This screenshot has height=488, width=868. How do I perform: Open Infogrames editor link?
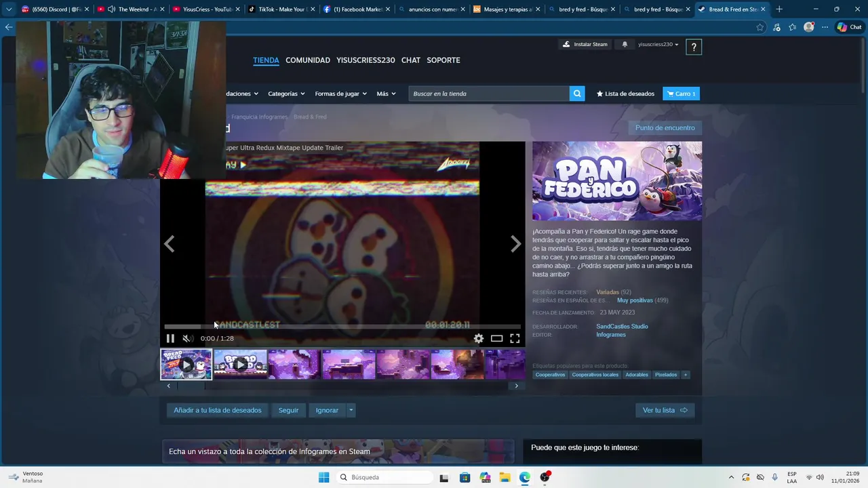(x=611, y=335)
